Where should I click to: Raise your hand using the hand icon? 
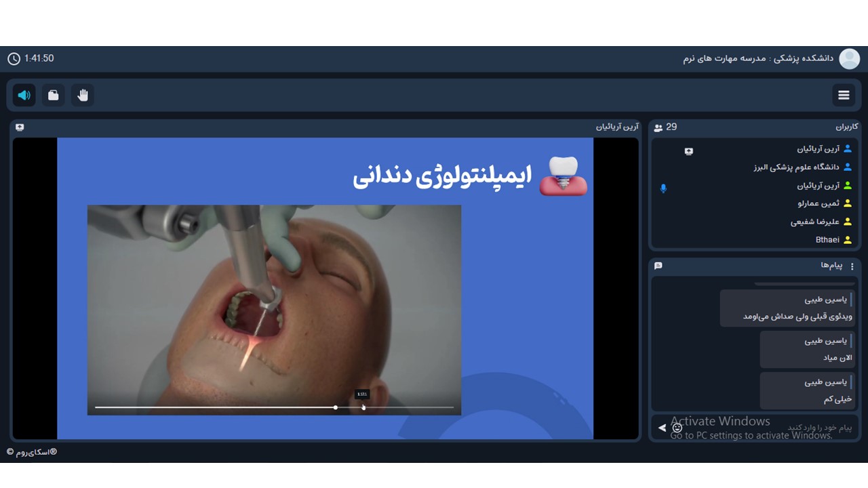coord(83,96)
